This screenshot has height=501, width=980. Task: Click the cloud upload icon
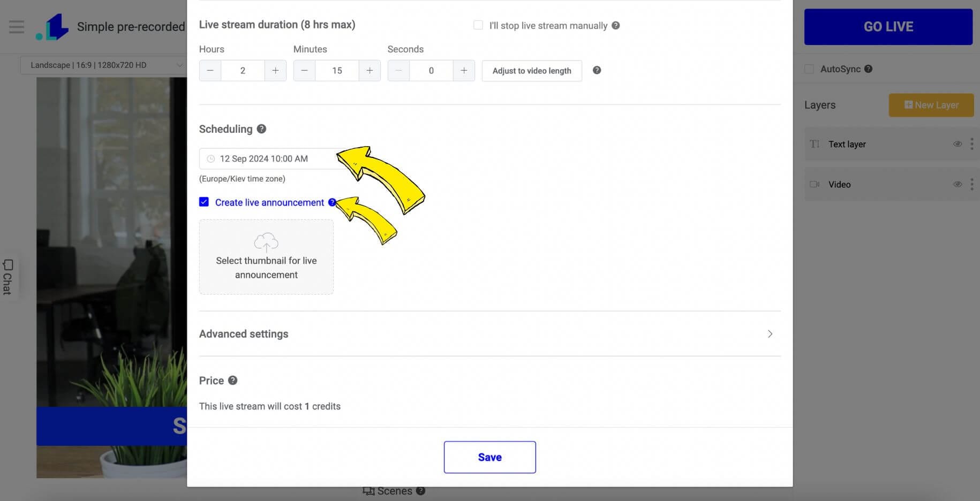tap(266, 242)
